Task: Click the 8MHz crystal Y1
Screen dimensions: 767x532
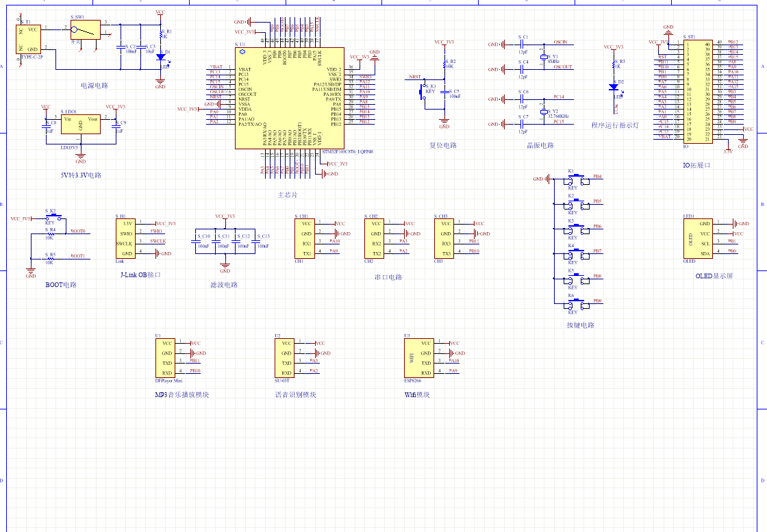Action: [545, 57]
